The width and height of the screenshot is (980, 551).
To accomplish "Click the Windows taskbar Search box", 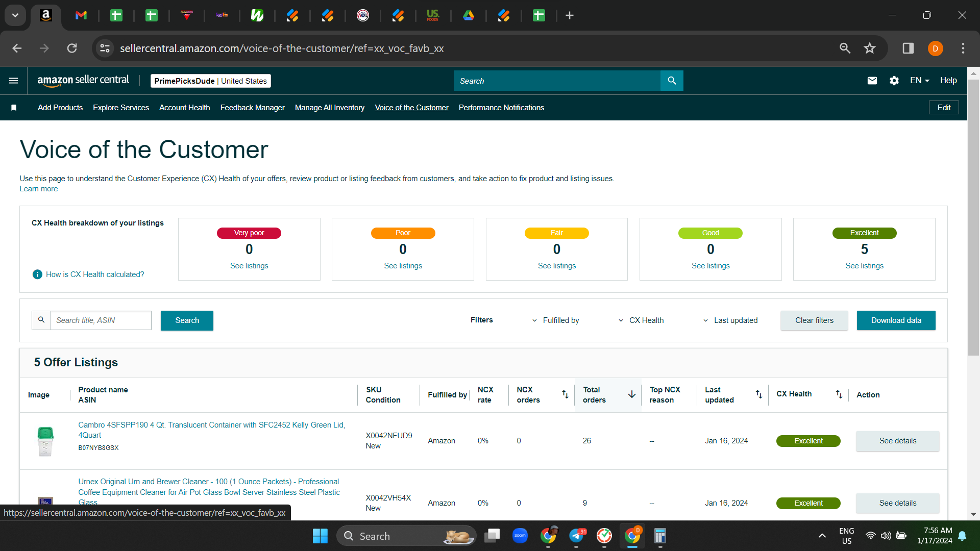I will point(406,536).
